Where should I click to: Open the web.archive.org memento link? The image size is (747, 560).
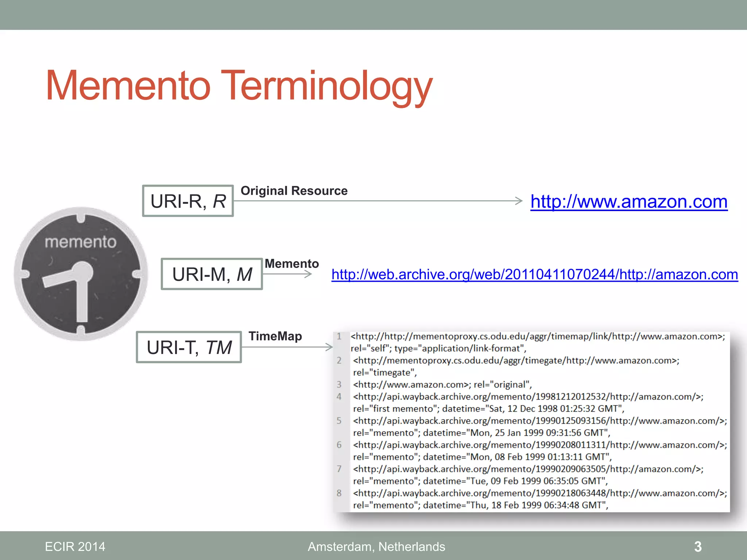click(x=535, y=275)
